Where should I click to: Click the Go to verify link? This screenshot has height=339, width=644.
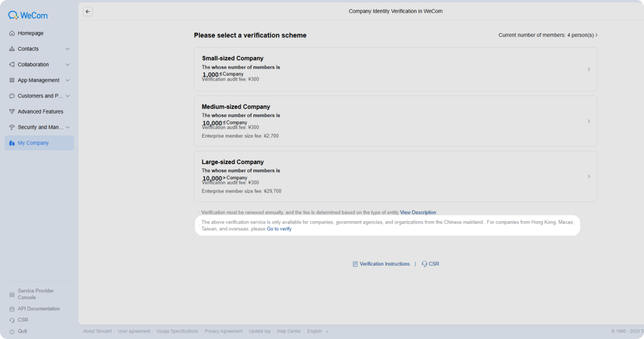(x=279, y=229)
